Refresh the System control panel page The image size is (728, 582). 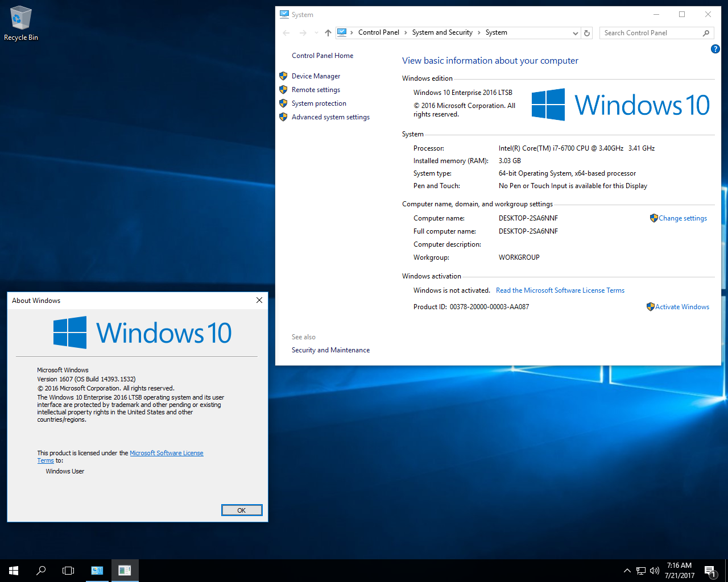(587, 33)
